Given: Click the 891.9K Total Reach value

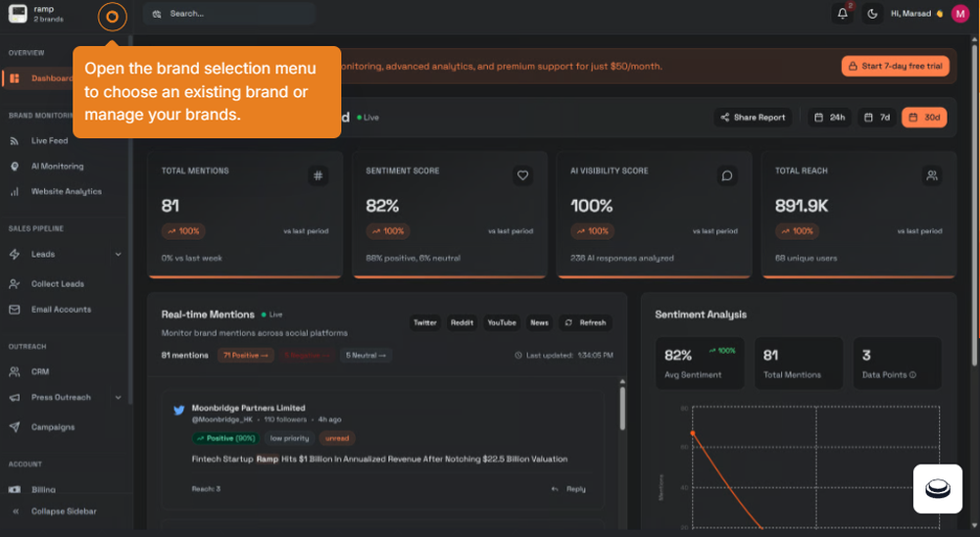Looking at the screenshot, I should (x=802, y=206).
